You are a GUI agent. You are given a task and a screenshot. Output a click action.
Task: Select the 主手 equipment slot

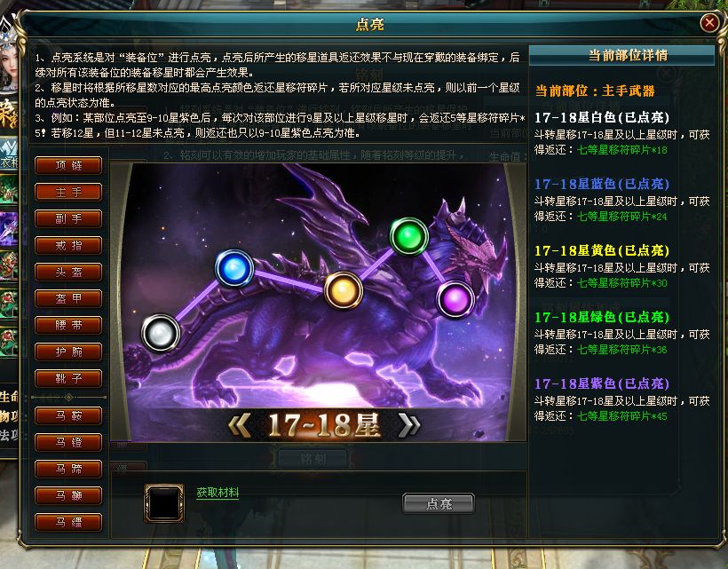[68, 192]
